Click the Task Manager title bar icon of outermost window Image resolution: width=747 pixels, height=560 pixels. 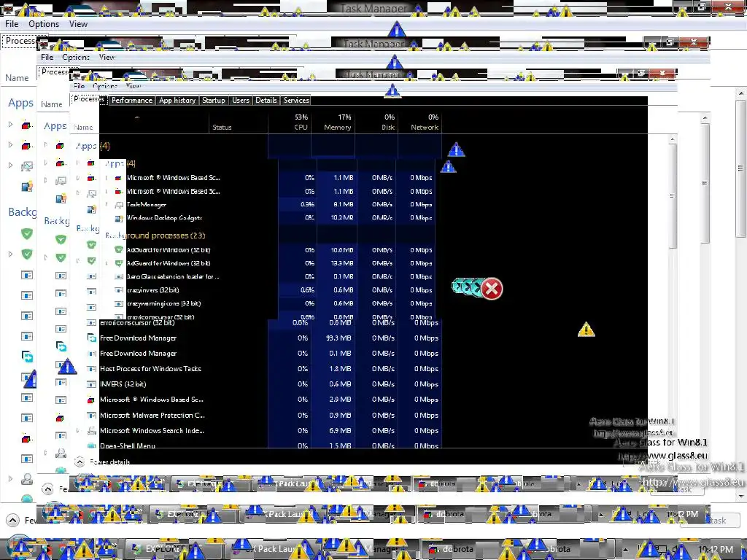click(x=7, y=7)
